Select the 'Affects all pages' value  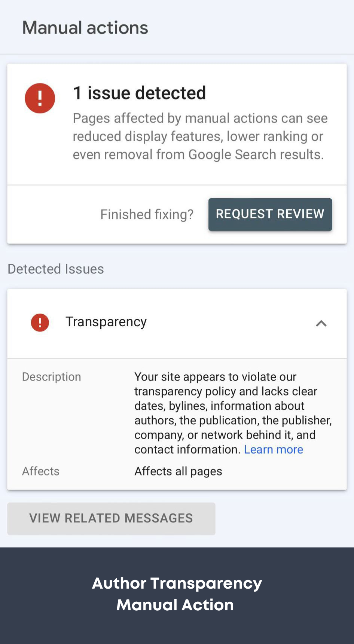click(x=178, y=471)
